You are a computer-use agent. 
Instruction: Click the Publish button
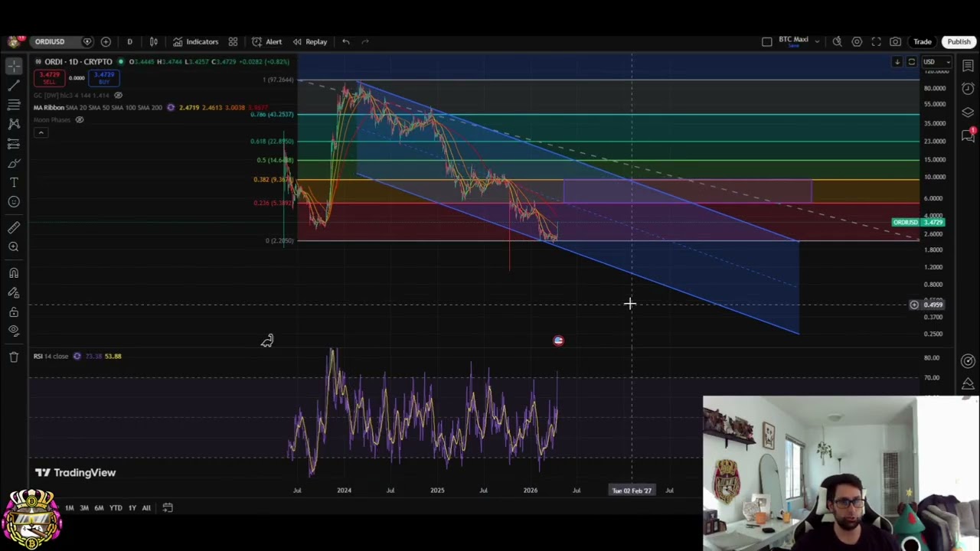[959, 41]
